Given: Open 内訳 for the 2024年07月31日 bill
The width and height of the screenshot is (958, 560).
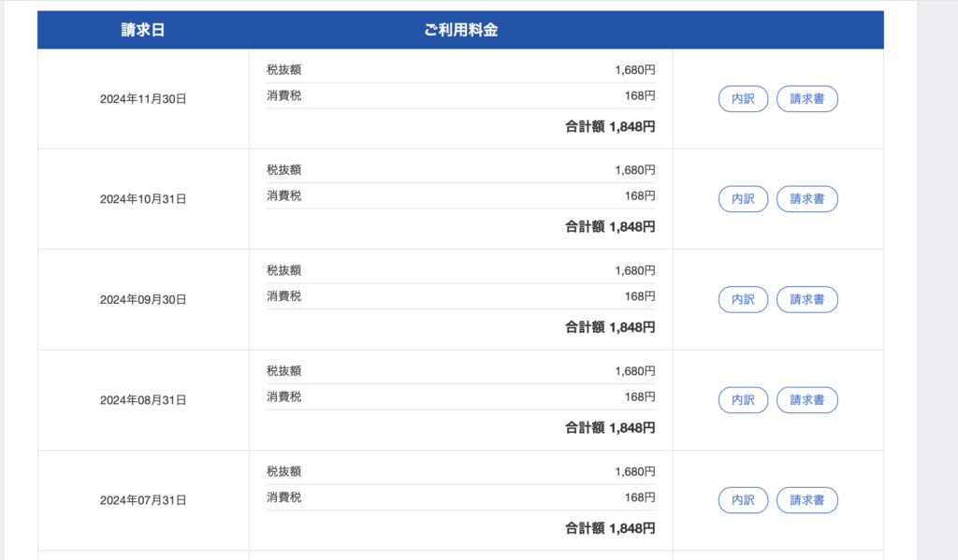Looking at the screenshot, I should pyautogui.click(x=743, y=500).
